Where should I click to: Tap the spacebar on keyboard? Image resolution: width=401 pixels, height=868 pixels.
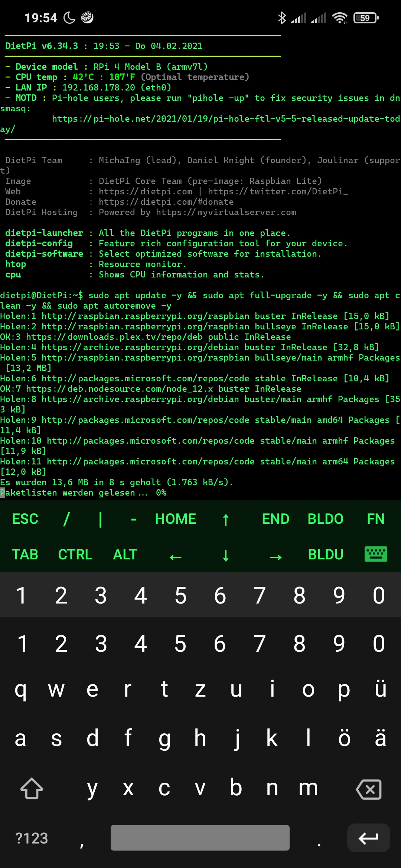[x=200, y=838]
